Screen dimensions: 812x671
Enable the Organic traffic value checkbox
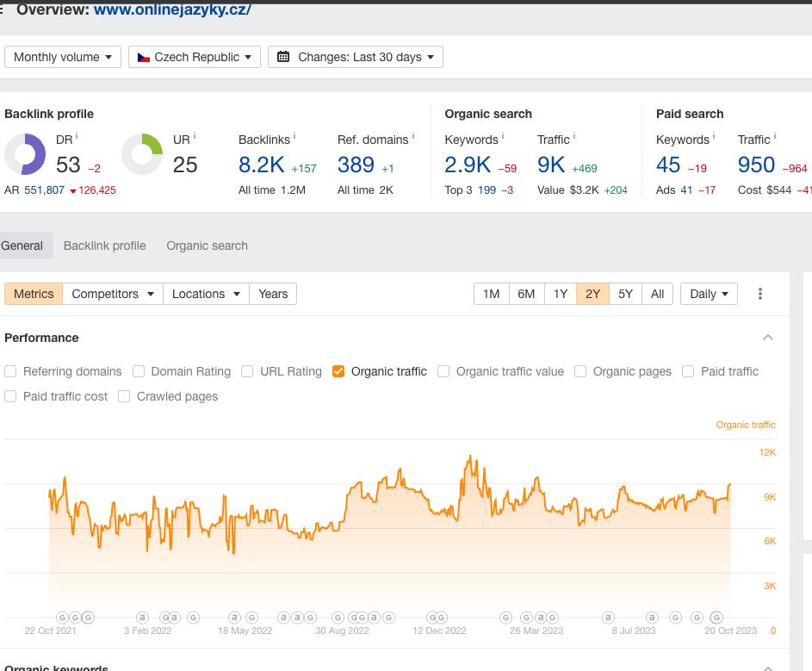point(443,371)
